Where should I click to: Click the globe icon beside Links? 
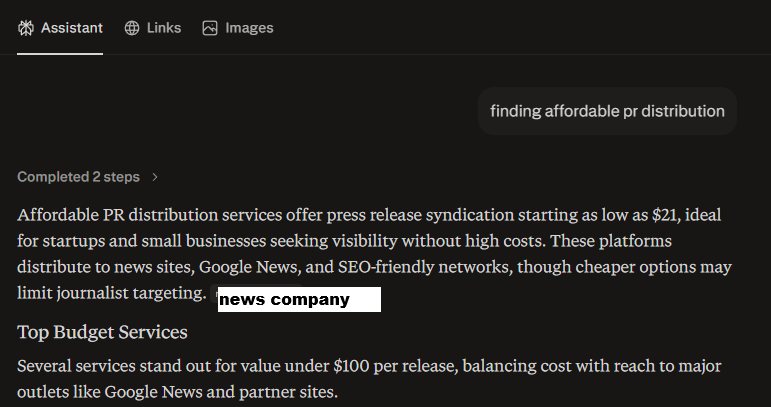pyautogui.click(x=132, y=28)
